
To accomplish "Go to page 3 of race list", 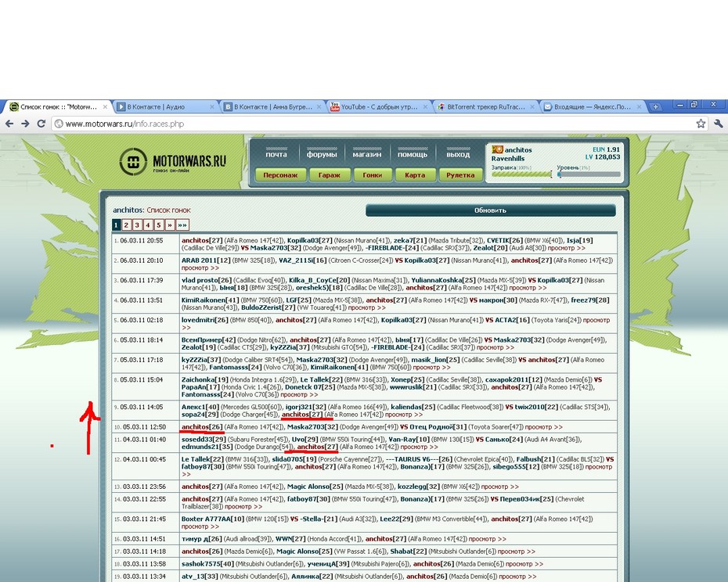I will (137, 225).
